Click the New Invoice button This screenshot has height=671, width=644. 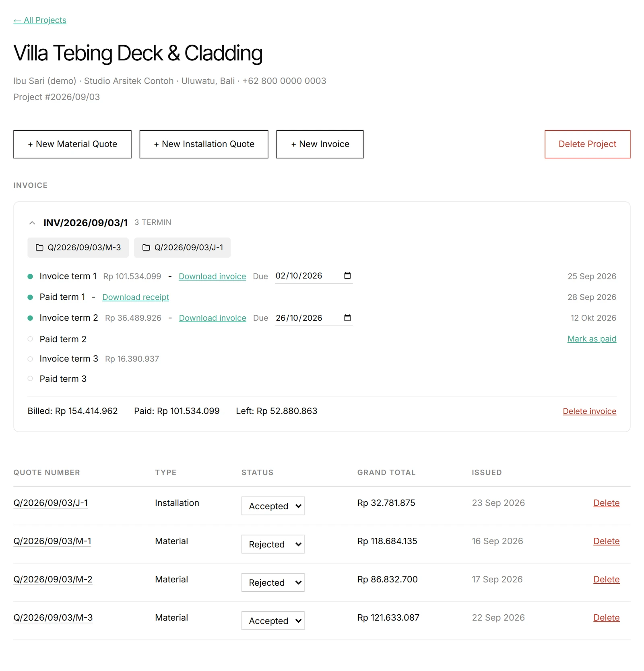coord(320,144)
